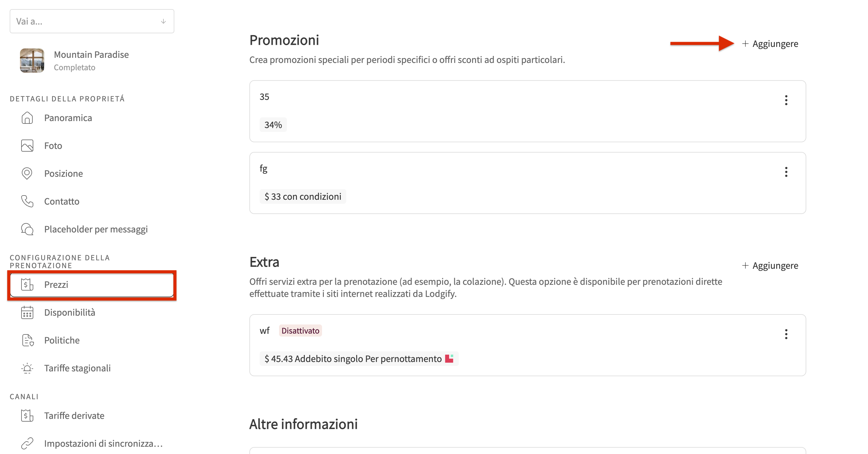Select Prezzi in the sidebar
Screen dimensions: 868x454
[x=92, y=285]
